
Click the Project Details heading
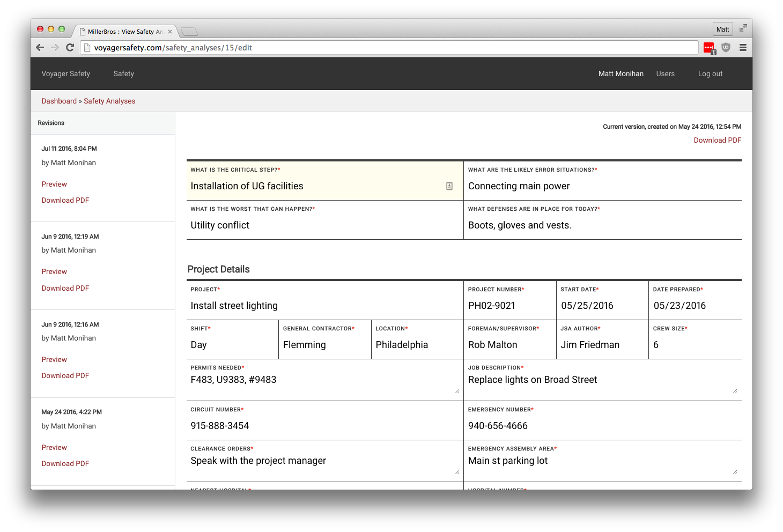219,269
